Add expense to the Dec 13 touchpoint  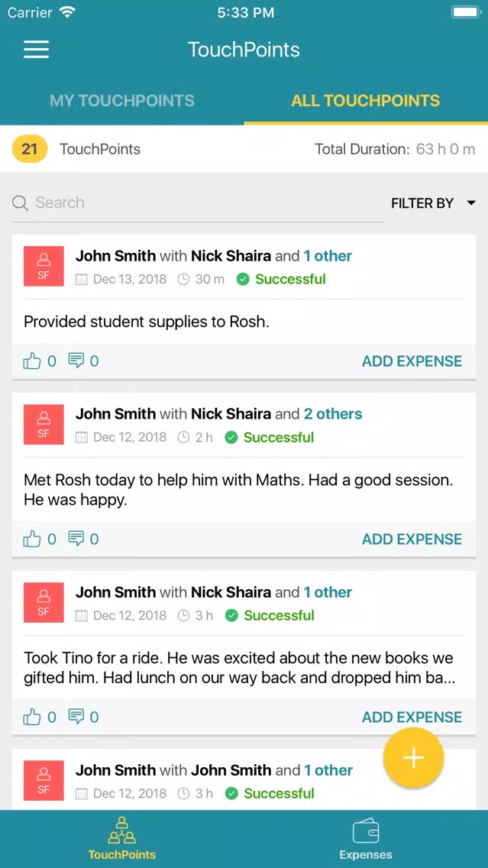412,361
